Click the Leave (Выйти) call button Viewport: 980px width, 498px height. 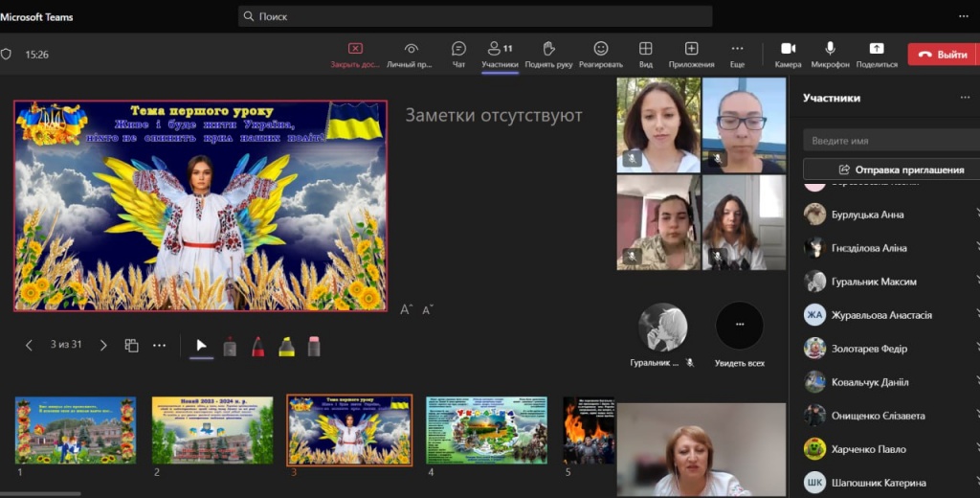click(942, 55)
